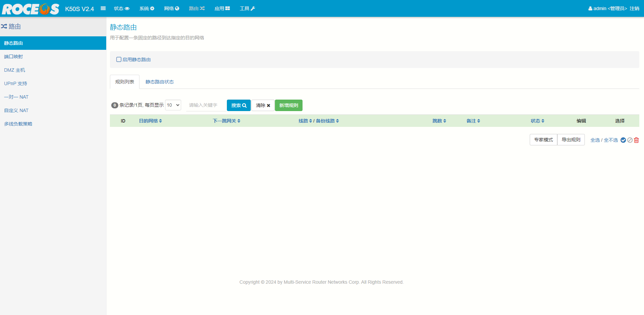
Task: Click the red trash delete icon
Action: pos(636,140)
